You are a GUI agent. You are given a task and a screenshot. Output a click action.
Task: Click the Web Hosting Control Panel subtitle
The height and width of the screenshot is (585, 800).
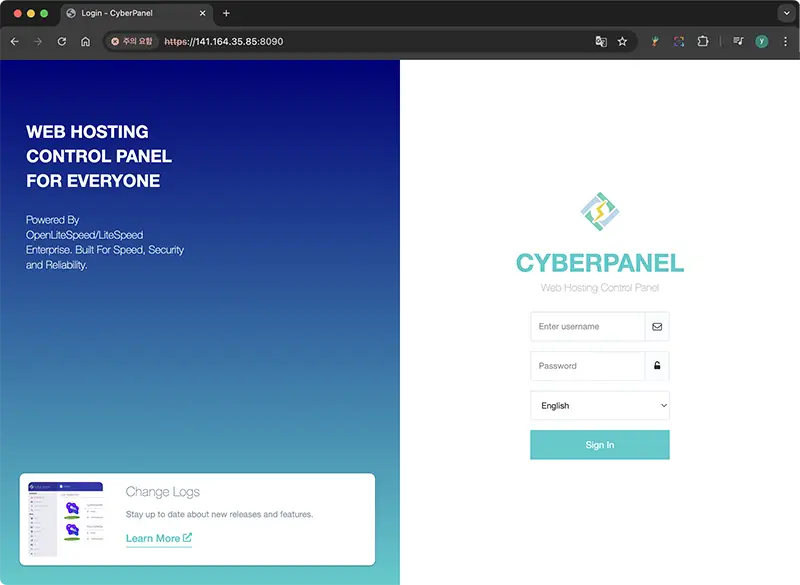(600, 288)
